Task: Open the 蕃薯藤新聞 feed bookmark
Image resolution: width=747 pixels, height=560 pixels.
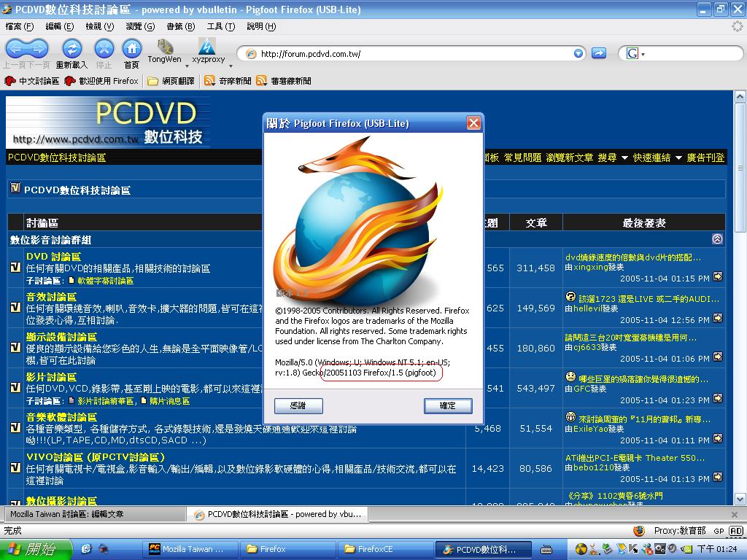Action: pos(284,81)
